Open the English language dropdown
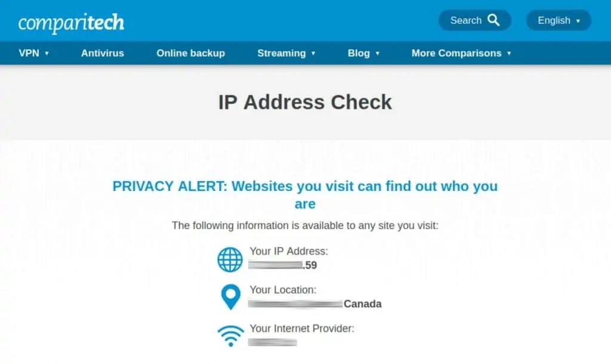The width and height of the screenshot is (611, 364). tap(558, 20)
